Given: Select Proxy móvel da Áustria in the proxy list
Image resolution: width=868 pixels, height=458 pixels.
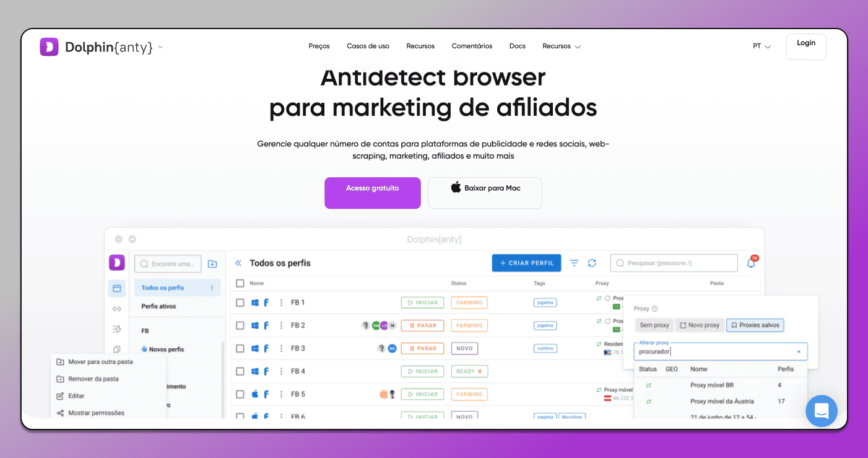Looking at the screenshot, I should [x=721, y=402].
